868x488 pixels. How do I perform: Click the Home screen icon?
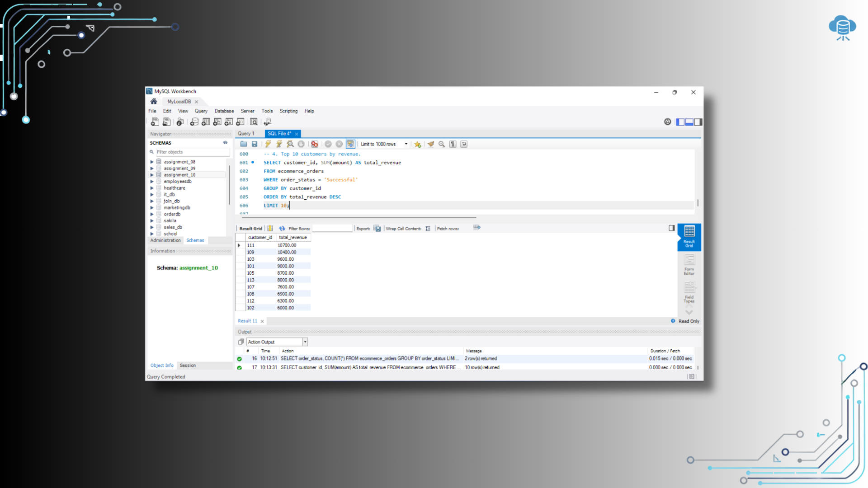point(154,101)
